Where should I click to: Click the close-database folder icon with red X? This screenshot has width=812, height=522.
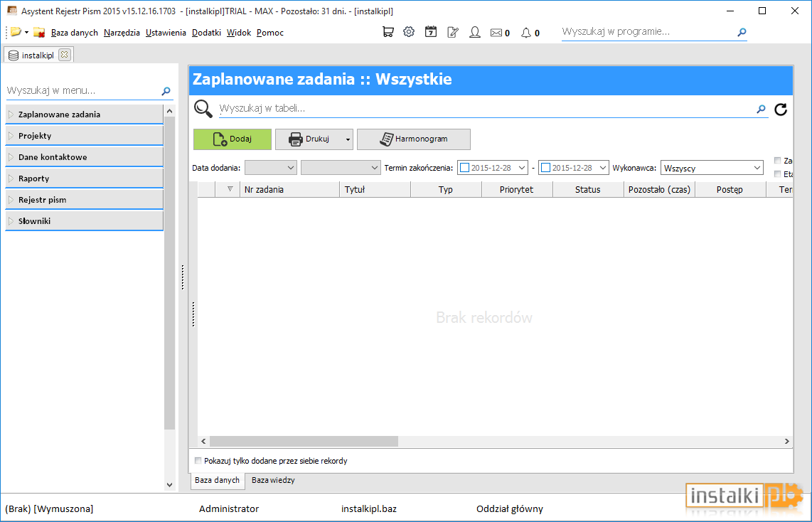39,32
